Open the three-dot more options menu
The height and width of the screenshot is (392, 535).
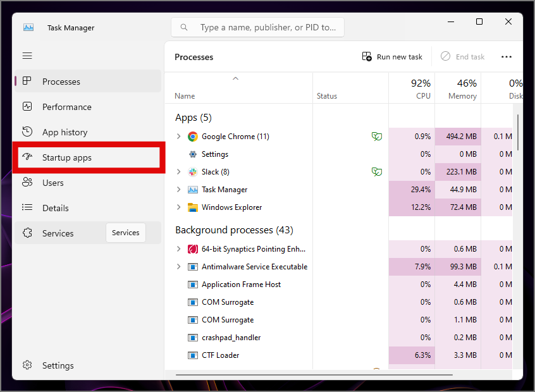[507, 57]
